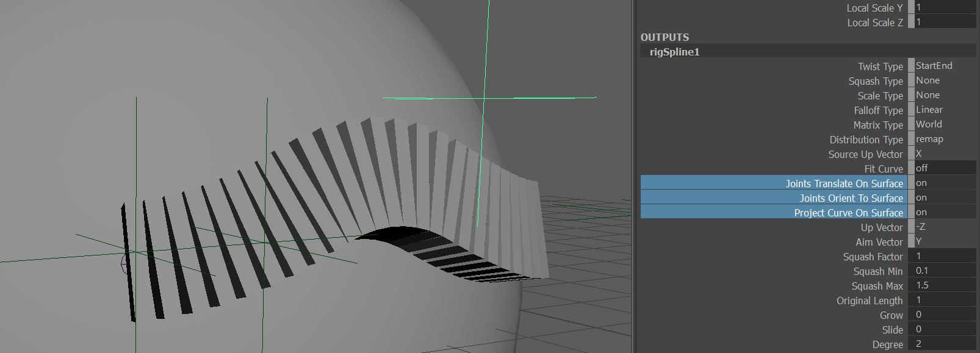This screenshot has width=980, height=353.
Task: Select the light green locator cross in viewport
Action: [x=485, y=98]
